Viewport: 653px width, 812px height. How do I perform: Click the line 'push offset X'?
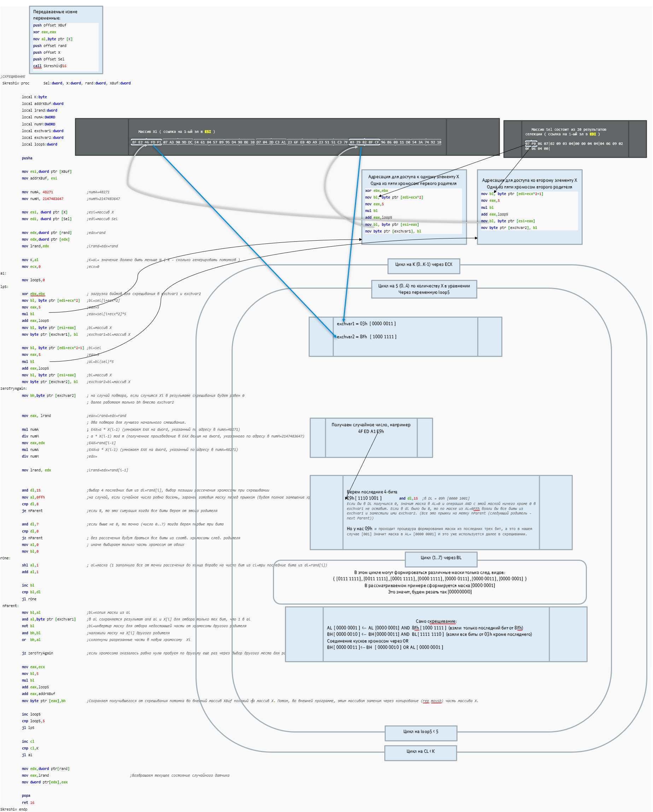pos(47,52)
